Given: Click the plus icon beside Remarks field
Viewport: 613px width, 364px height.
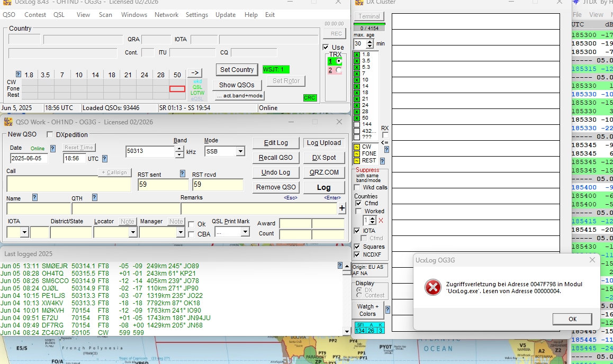Looking at the screenshot, I should point(342,208).
